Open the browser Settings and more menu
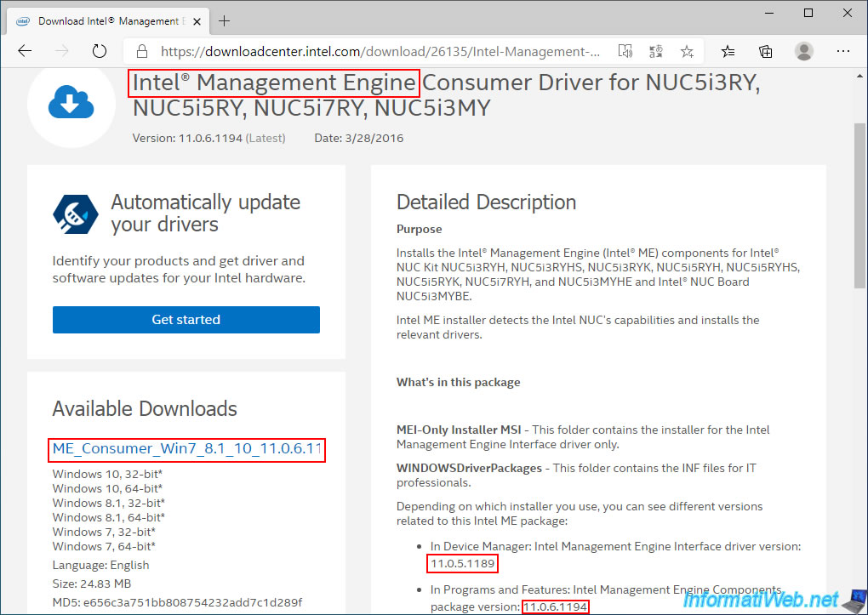The width and height of the screenshot is (868, 615). 843,52
